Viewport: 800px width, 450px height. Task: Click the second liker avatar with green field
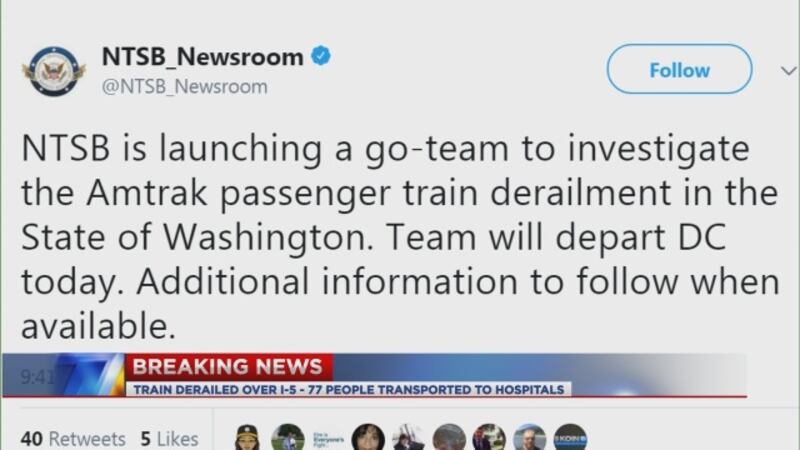(288, 438)
